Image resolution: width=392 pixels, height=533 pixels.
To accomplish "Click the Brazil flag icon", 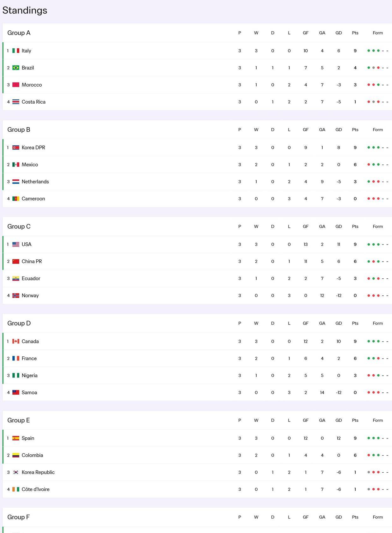I will coord(16,68).
